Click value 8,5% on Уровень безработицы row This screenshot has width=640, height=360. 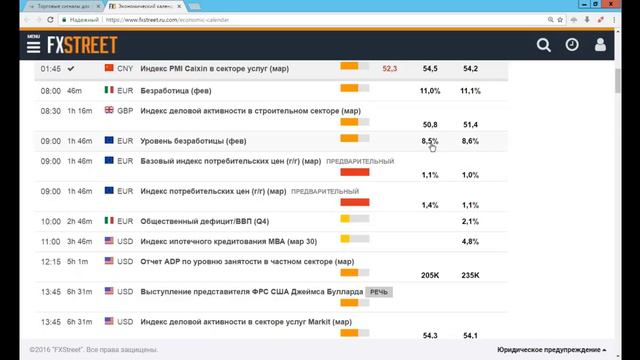430,141
